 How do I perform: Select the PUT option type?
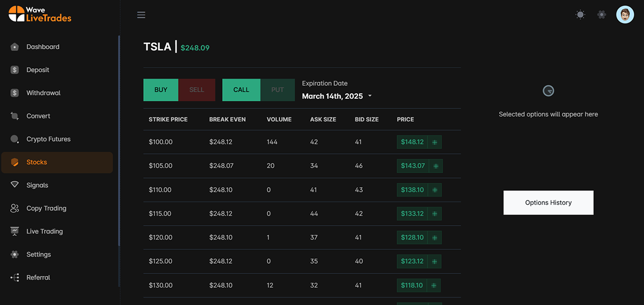[277, 90]
